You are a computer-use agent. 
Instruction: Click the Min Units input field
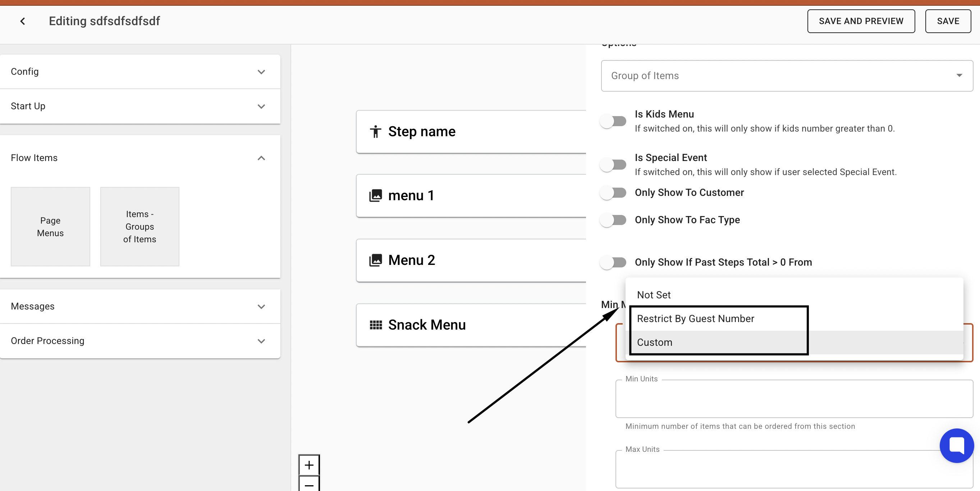tap(793, 399)
